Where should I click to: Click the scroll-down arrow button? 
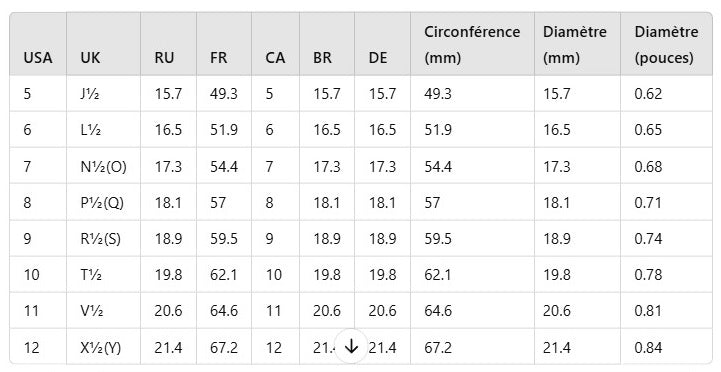tap(351, 346)
